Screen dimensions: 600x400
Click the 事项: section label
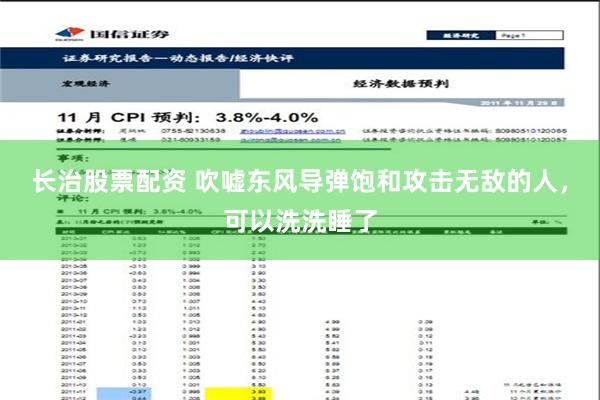pos(73,158)
